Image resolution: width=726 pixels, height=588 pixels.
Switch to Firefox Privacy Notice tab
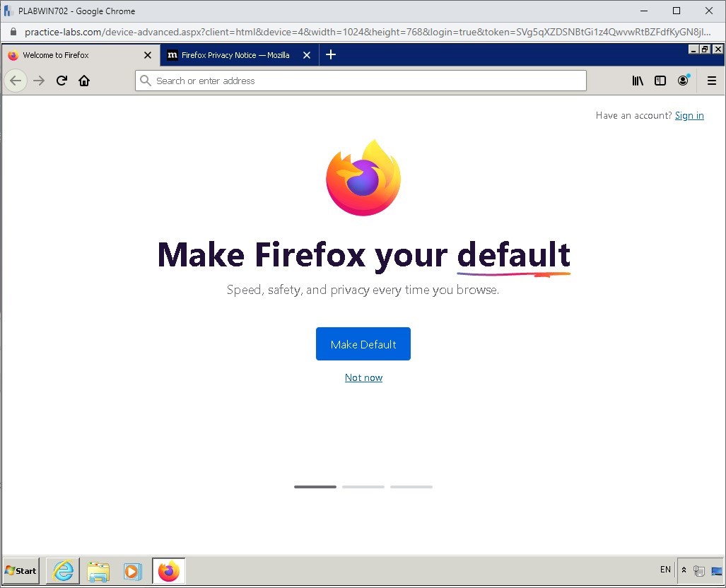pyautogui.click(x=235, y=55)
